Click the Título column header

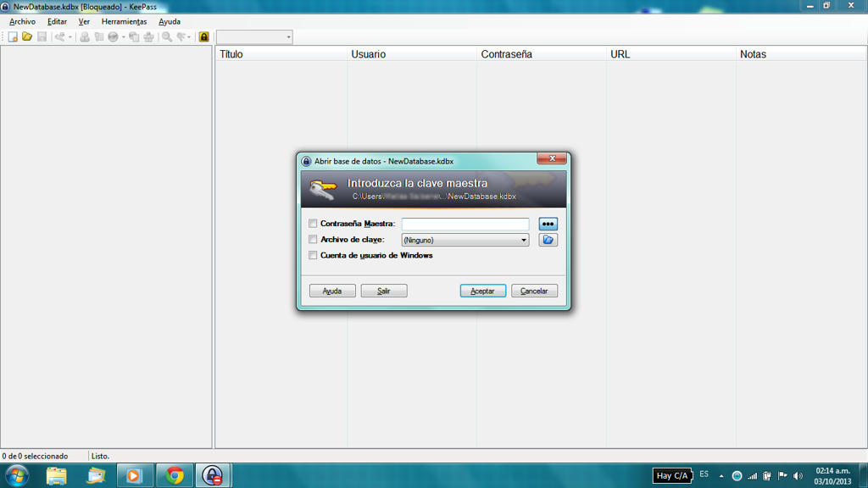coord(281,54)
